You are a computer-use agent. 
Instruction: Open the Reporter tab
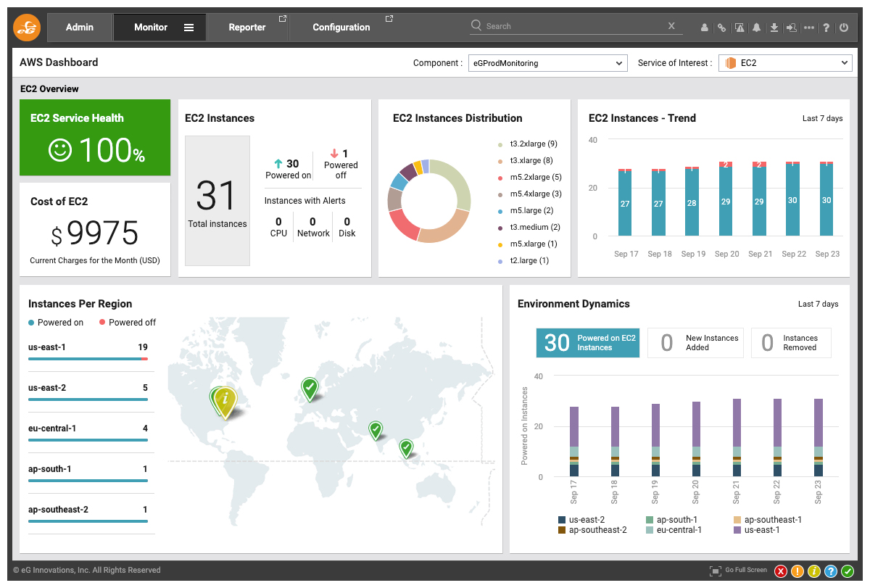tap(247, 28)
